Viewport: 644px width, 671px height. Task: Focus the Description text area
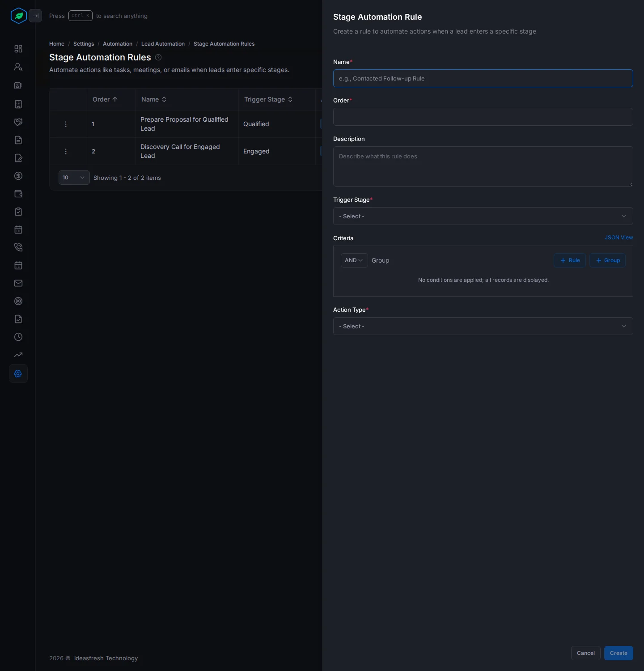click(483, 166)
